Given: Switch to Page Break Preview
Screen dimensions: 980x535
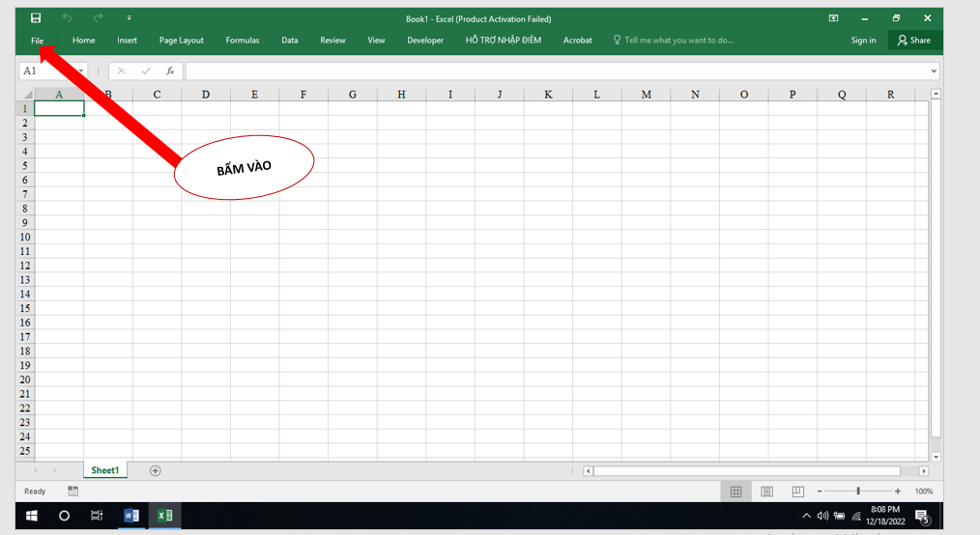Looking at the screenshot, I should pos(797,492).
